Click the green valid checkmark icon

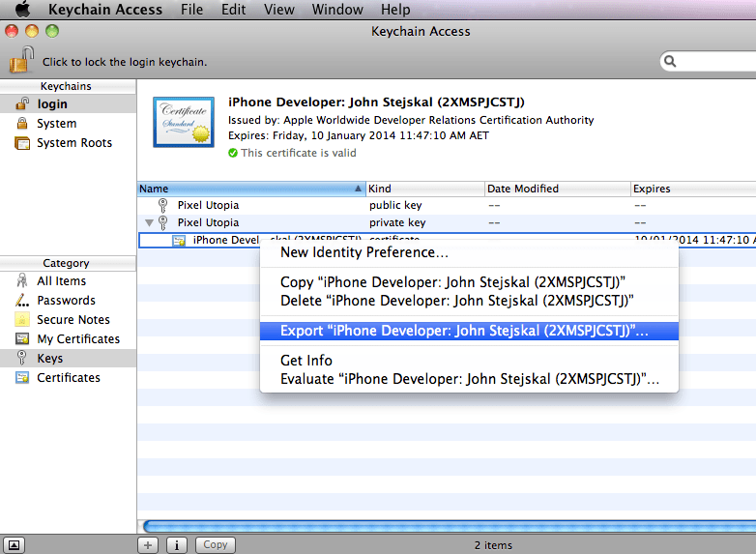pyautogui.click(x=233, y=153)
